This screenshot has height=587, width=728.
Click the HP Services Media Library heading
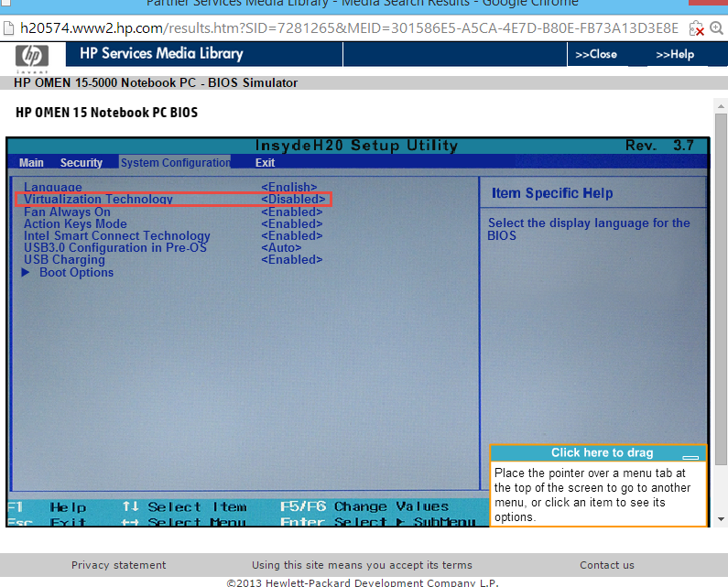pos(161,53)
